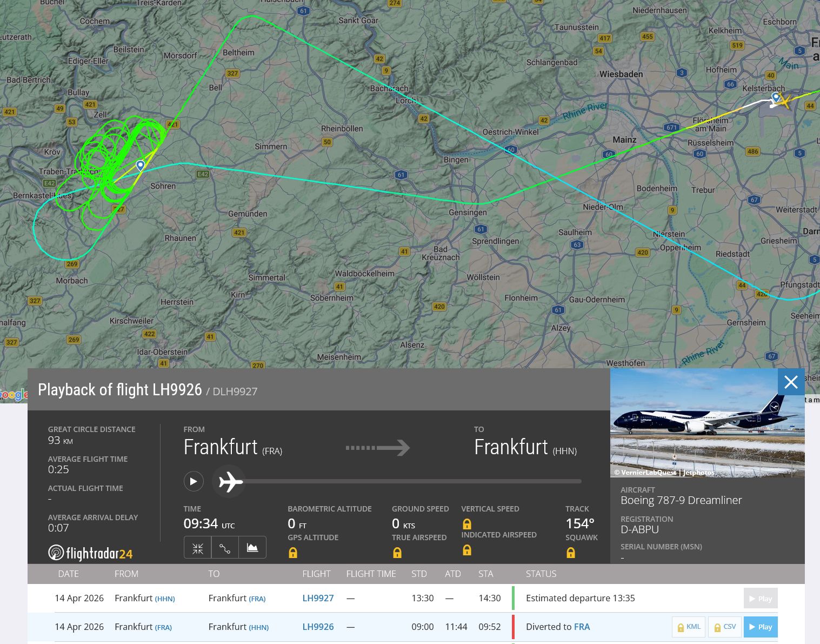Screen dimensions: 820x644
Task: Click the center-on-aircraft arrows icon
Action: tap(197, 548)
